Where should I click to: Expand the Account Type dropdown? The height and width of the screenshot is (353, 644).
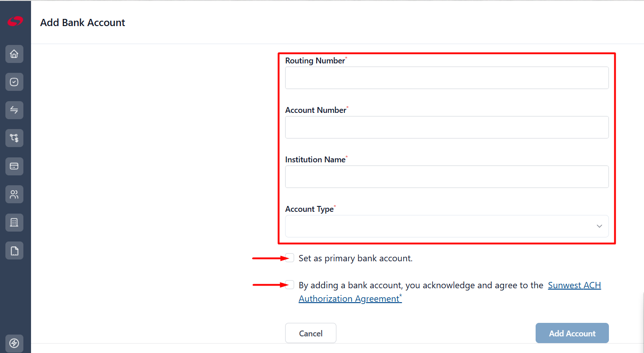[x=447, y=226]
